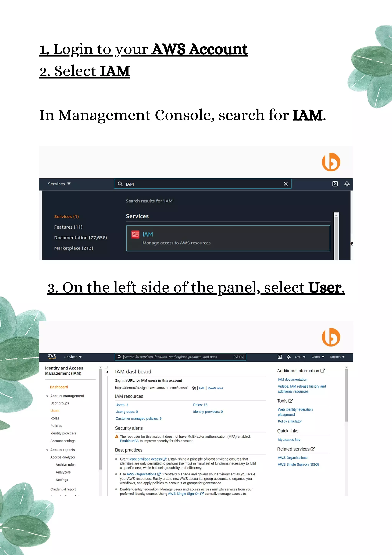Open Web identity federation playground link
The height and width of the screenshot is (555, 392).
[x=295, y=412]
